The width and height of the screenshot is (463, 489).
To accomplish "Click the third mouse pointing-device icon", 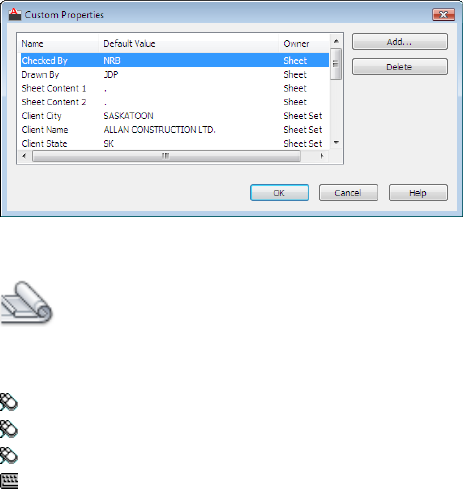I will pos(9,455).
